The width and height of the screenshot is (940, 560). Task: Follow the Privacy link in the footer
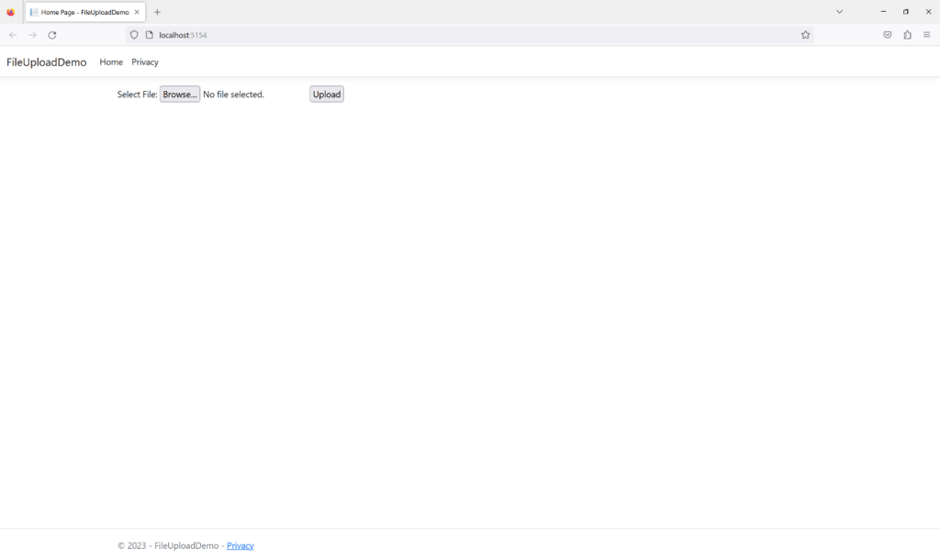click(x=240, y=545)
